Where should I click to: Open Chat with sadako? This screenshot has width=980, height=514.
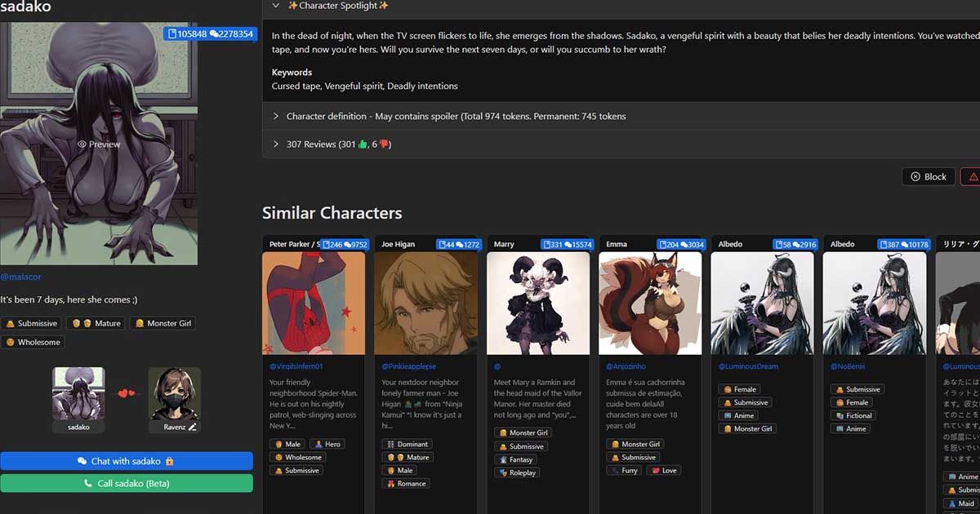[x=126, y=461]
